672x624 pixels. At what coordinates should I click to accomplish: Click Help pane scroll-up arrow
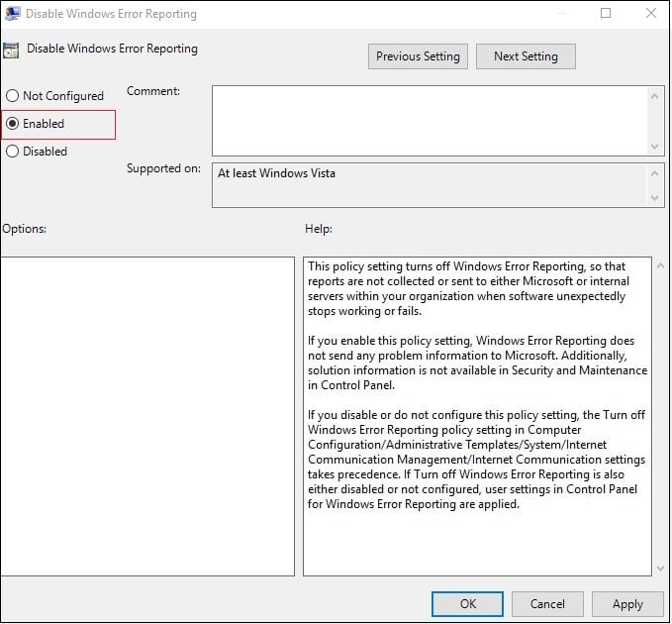pos(660,265)
